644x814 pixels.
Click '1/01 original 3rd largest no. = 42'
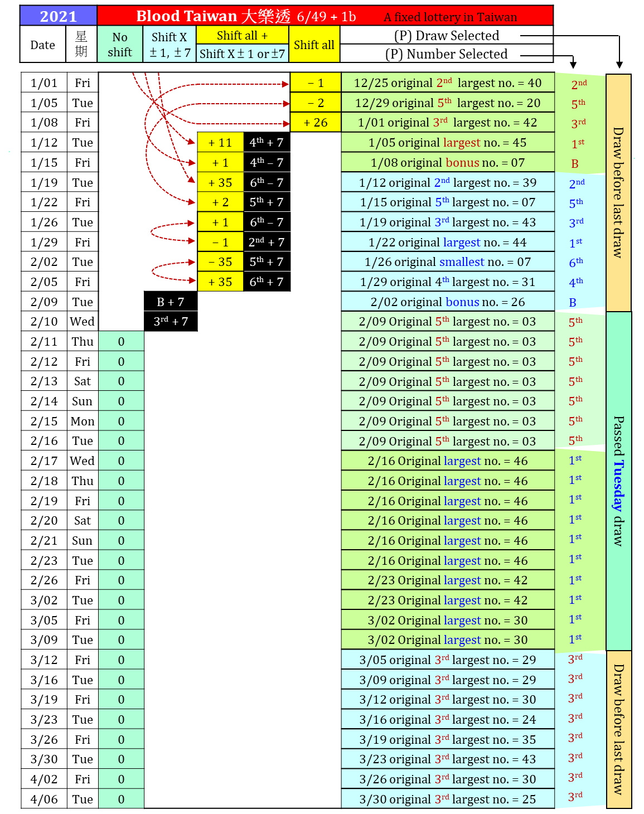pyautogui.click(x=448, y=122)
